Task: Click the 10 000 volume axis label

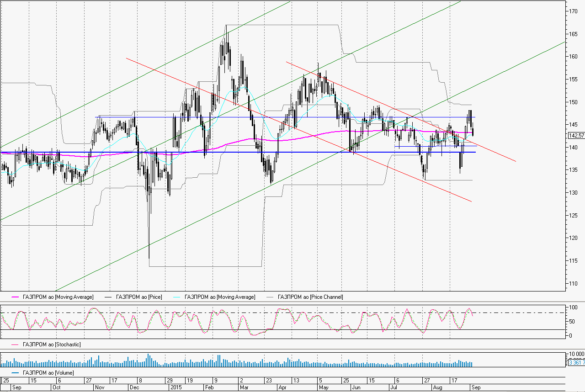Action: pos(575,355)
